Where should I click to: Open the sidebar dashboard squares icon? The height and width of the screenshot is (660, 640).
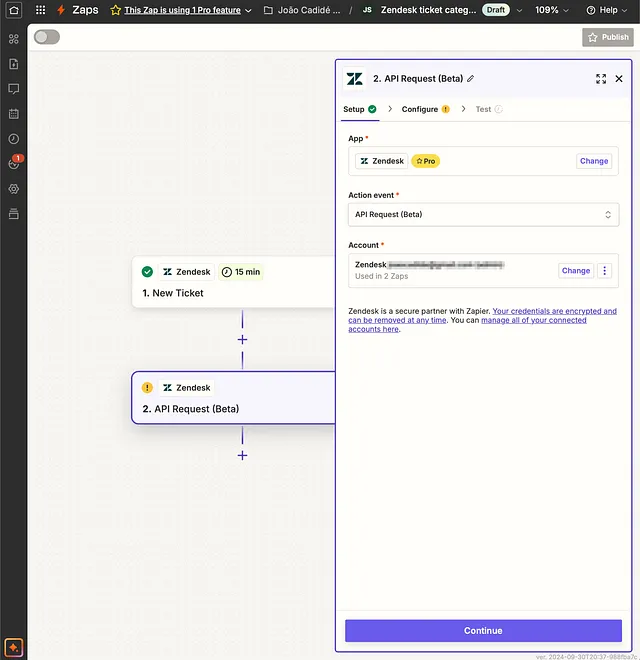pos(13,39)
